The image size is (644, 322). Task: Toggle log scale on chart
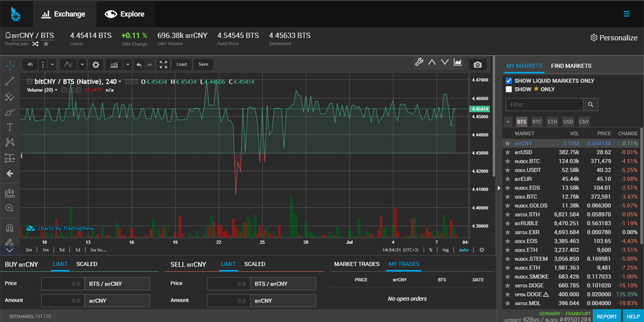pos(446,250)
